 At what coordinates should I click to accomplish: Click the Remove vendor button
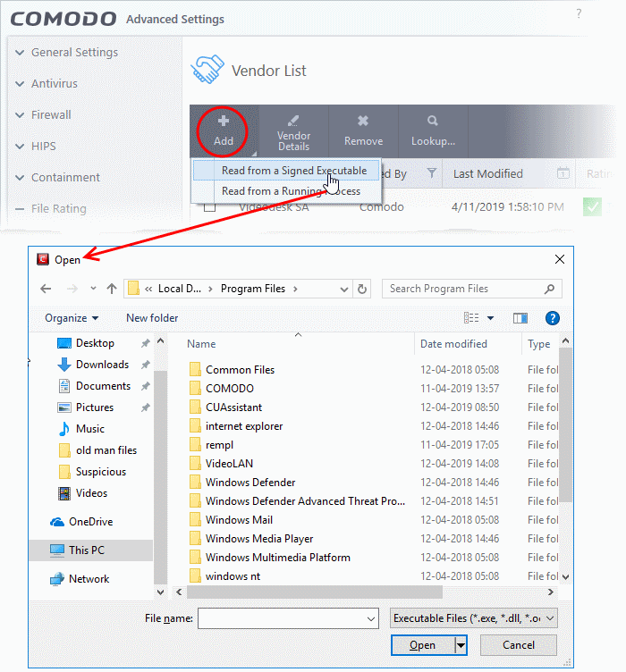(x=363, y=133)
